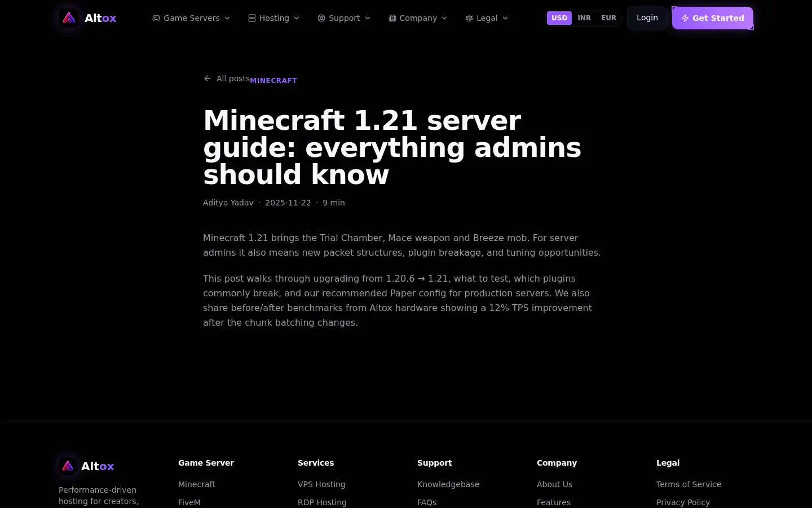Click the Altox logo icon in header
812x508 pixels.
pyautogui.click(x=69, y=18)
